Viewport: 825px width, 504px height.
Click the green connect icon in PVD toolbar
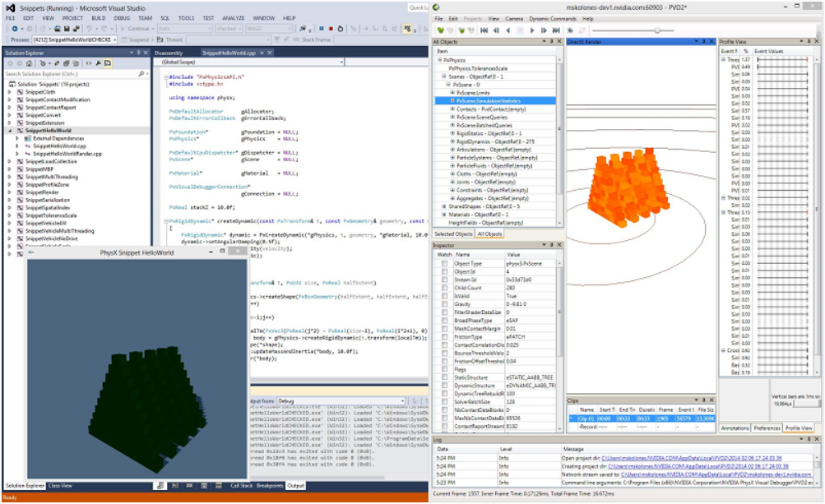[x=440, y=30]
